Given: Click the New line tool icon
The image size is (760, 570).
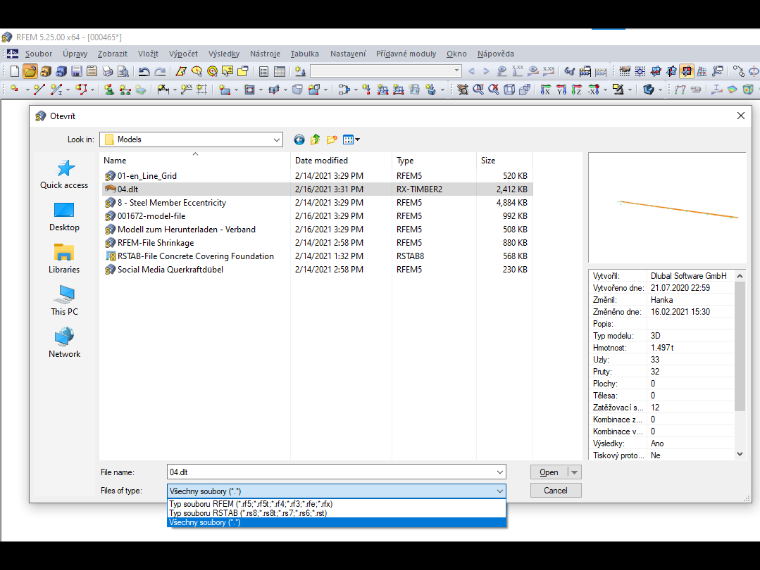Looking at the screenshot, I should coord(39,89).
